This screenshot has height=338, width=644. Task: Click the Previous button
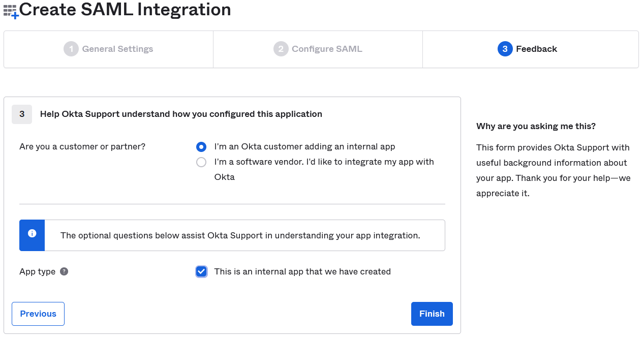38,314
